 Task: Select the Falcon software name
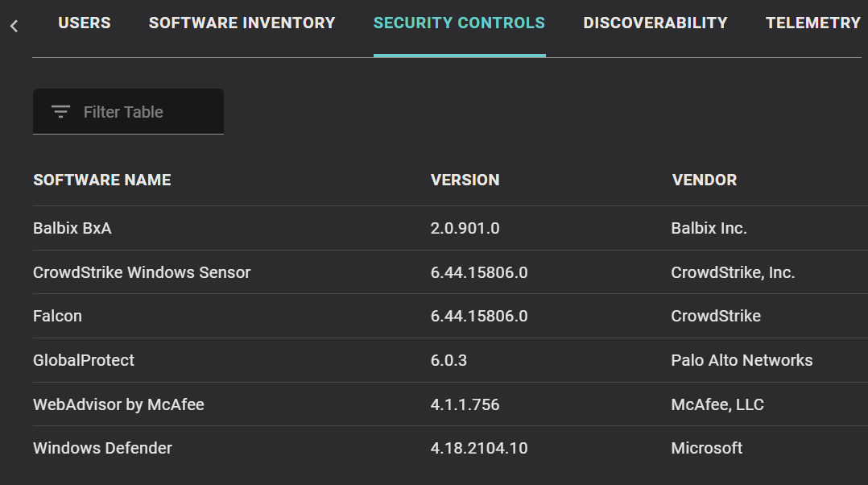58,316
